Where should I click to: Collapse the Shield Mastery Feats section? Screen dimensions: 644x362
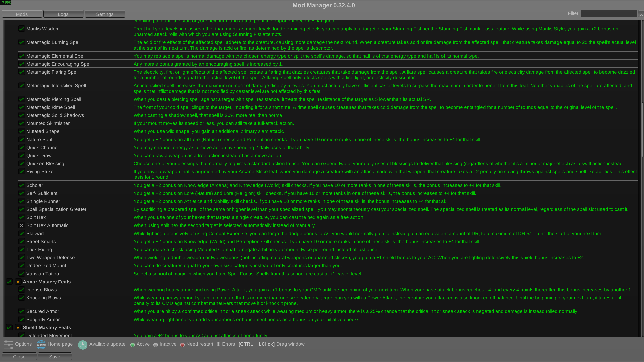coord(18,328)
